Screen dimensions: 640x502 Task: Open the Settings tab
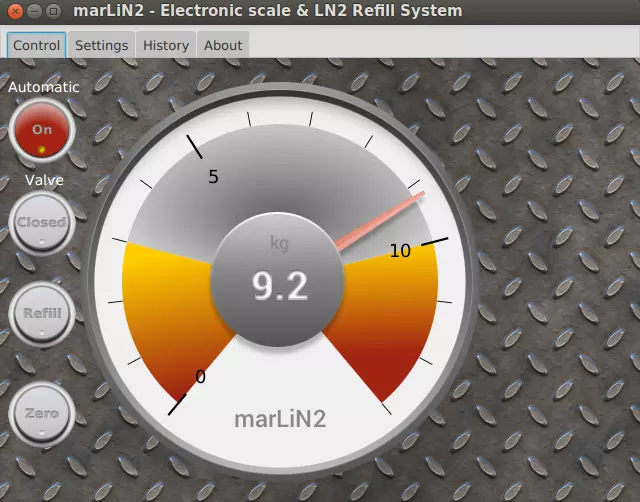pos(101,45)
